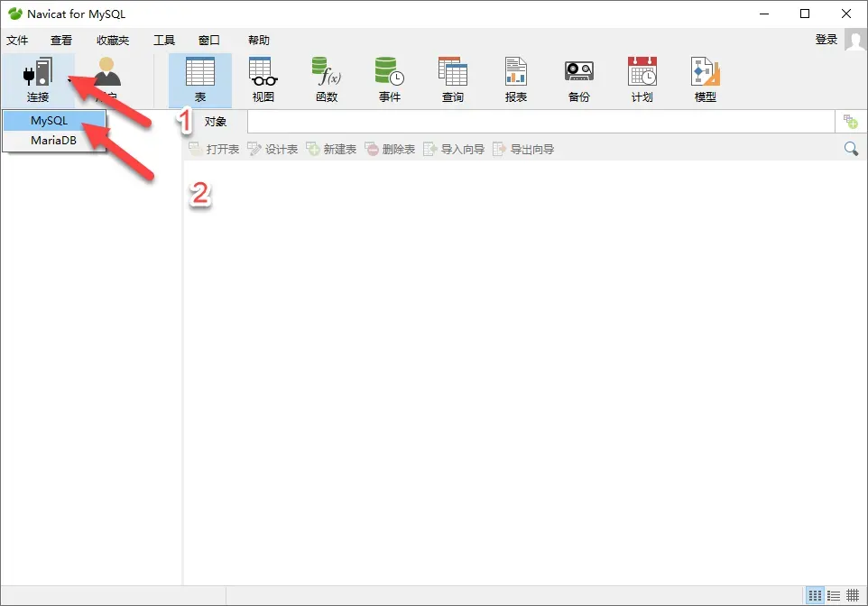
Task: Open the Event (事件) toolbar icon
Action: point(389,79)
